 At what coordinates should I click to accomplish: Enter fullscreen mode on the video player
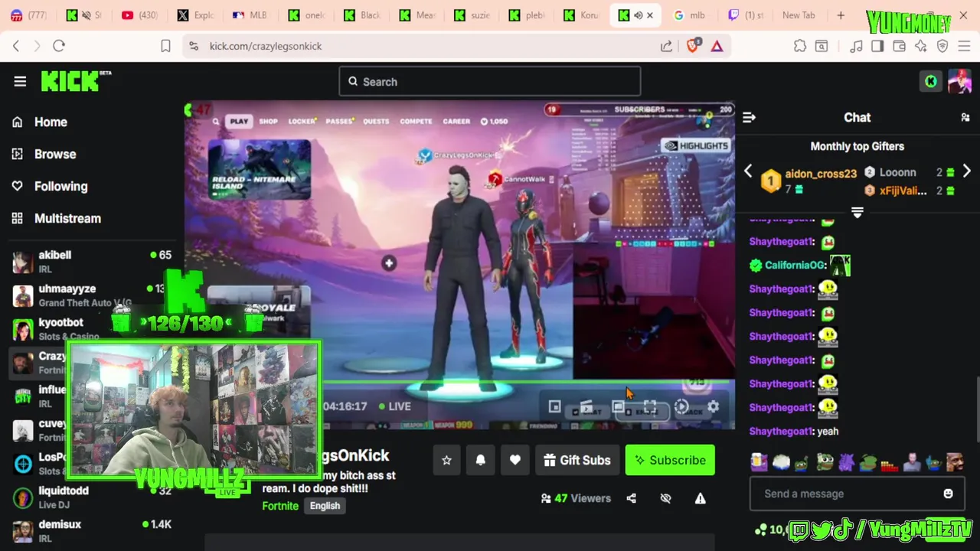tap(650, 406)
